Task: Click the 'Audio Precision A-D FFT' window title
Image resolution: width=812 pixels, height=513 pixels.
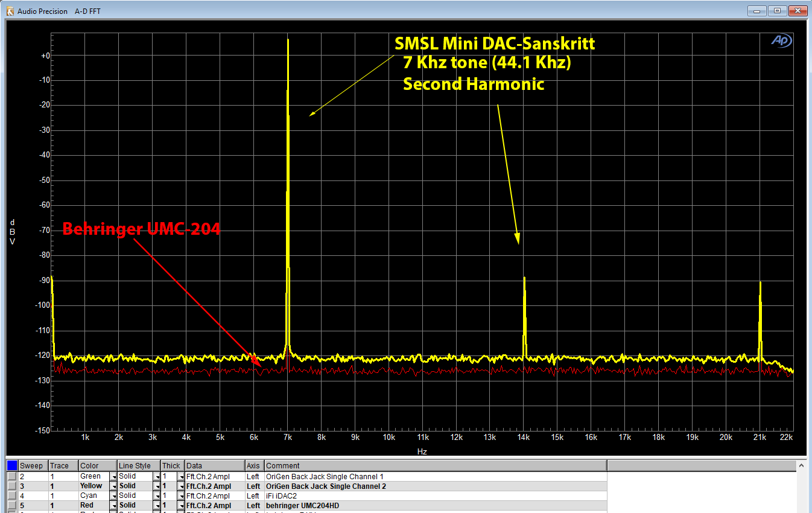Action: coord(59,11)
